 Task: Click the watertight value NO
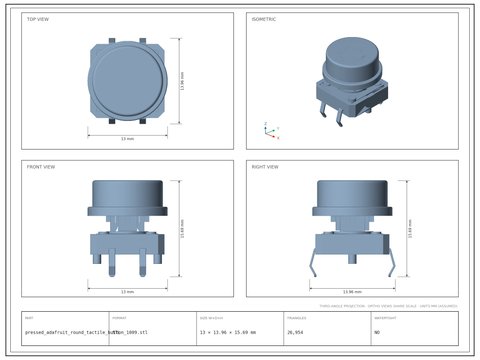click(x=377, y=332)
